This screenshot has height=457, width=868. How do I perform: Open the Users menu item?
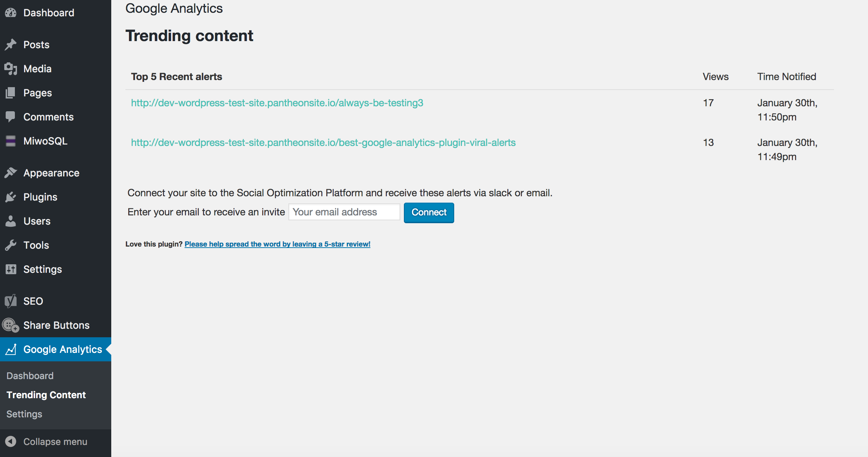click(x=37, y=221)
